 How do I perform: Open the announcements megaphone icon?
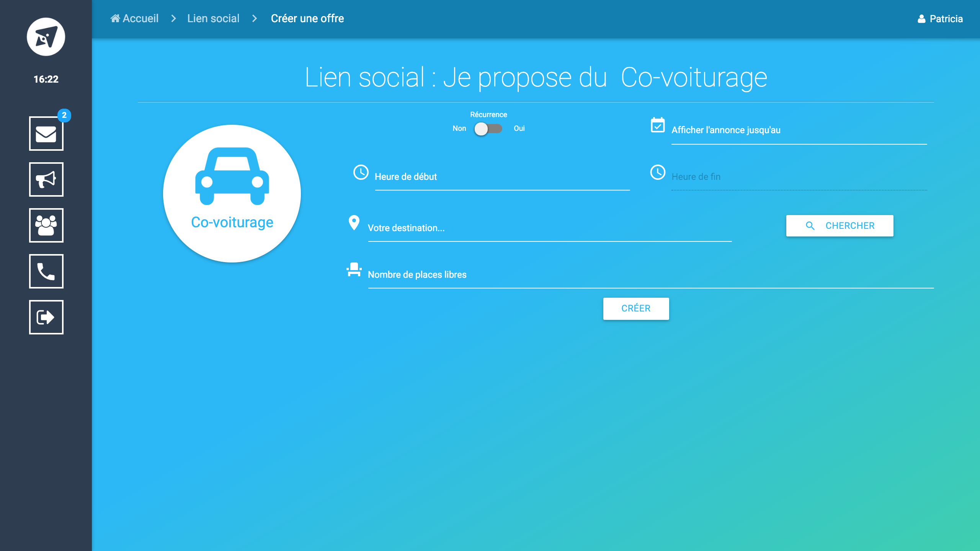click(46, 179)
